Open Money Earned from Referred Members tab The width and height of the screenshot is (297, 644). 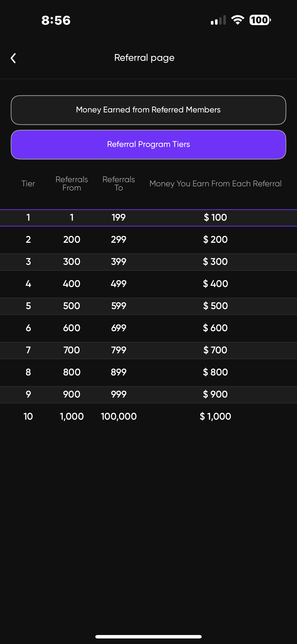click(x=148, y=110)
